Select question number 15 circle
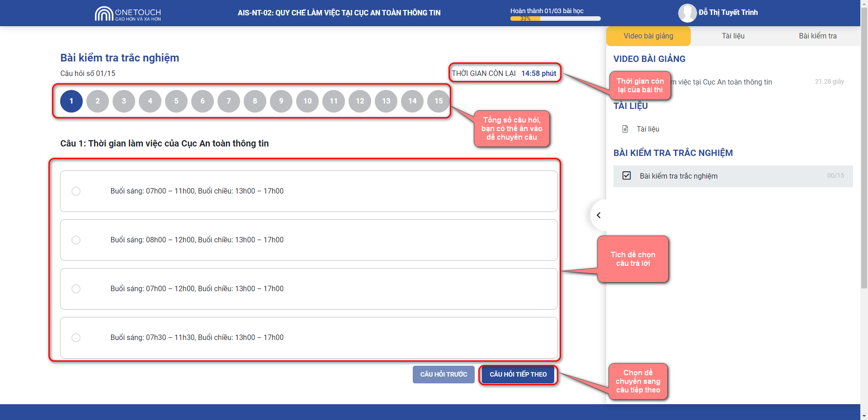 (438, 101)
